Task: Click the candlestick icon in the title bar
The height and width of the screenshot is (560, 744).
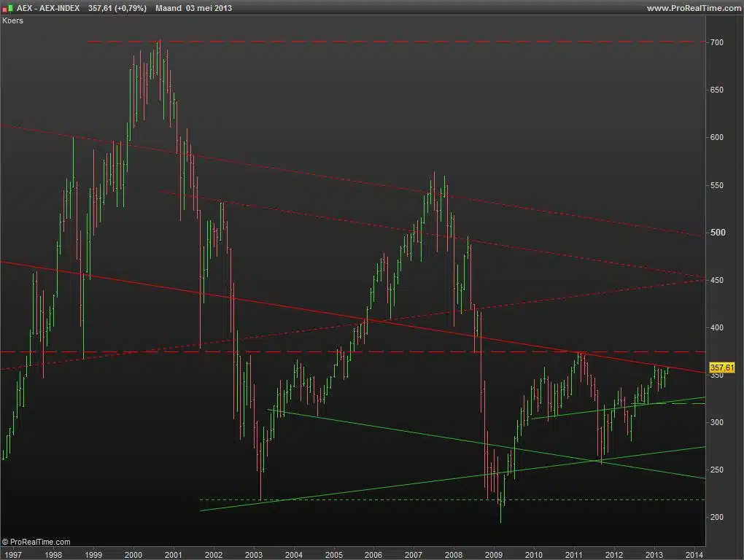Action: 8,8
